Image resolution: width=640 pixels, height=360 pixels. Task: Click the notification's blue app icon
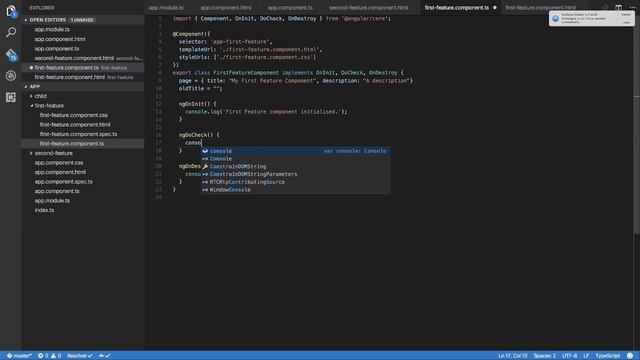(555, 18)
